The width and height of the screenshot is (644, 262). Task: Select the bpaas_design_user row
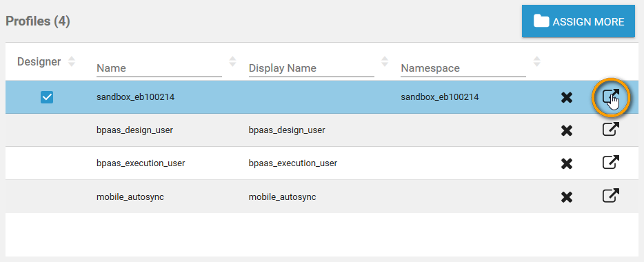[321, 130]
